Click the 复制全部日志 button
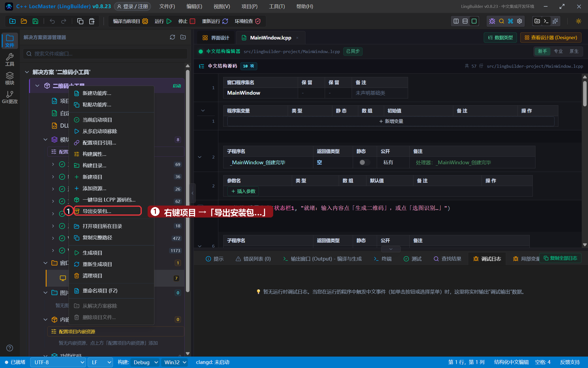This screenshot has width=588, height=368. tap(560, 258)
